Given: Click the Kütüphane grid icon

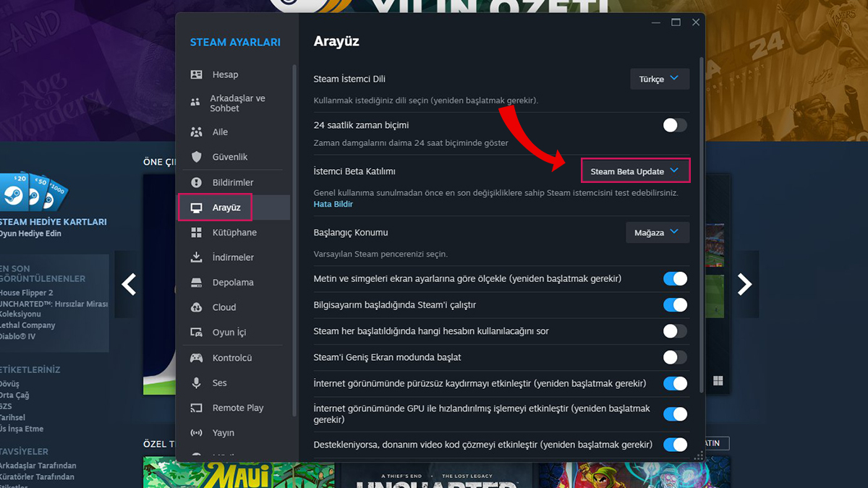Looking at the screenshot, I should tap(195, 232).
